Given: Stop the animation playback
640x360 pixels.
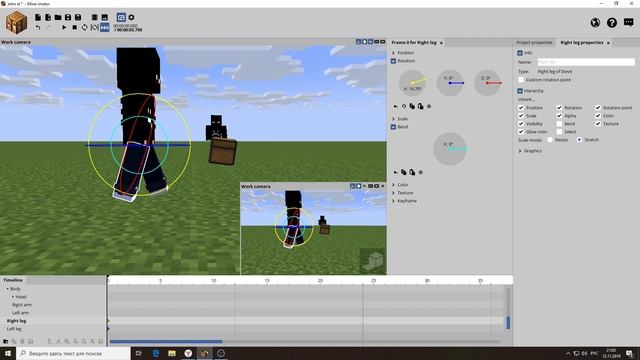Looking at the screenshot, I should (74, 27).
